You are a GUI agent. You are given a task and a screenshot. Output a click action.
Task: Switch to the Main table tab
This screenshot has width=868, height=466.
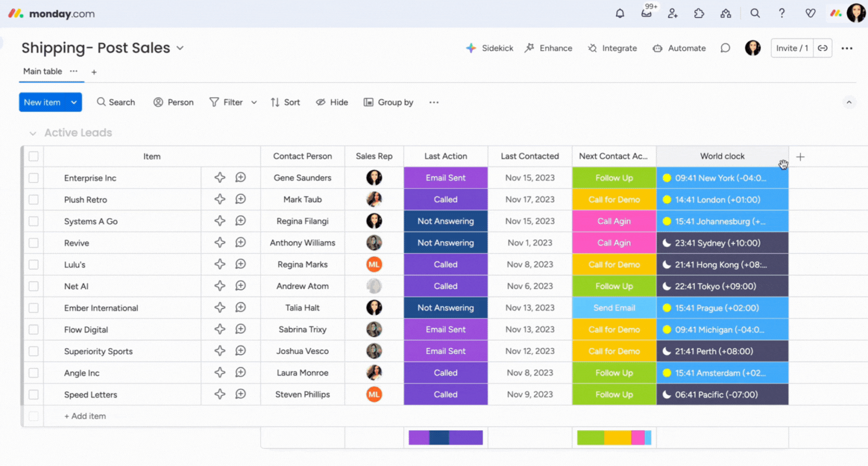(x=43, y=71)
